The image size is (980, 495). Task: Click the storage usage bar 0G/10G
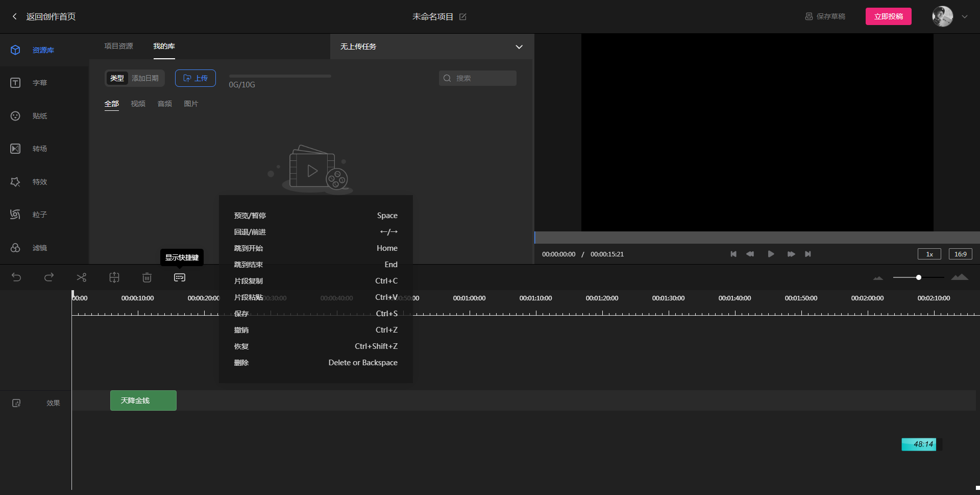pos(280,76)
